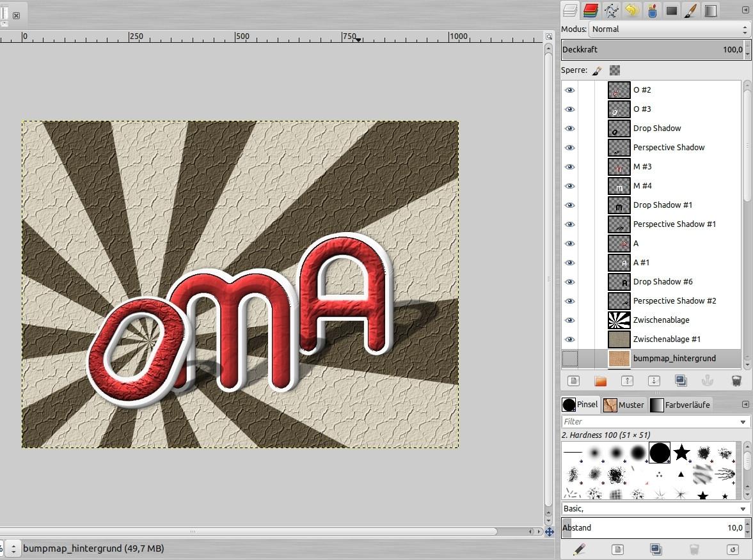Open the Channels dock tab
This screenshot has height=560, width=753.
point(591,10)
